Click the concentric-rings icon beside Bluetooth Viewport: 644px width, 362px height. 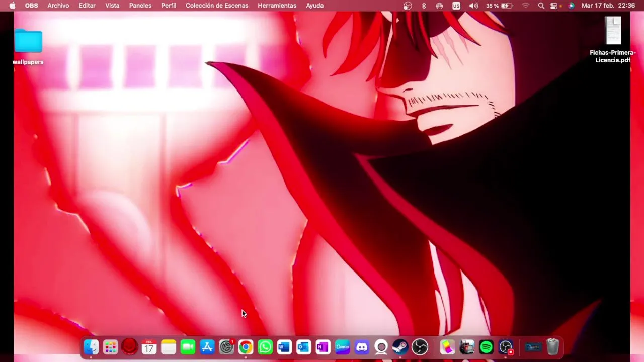click(439, 6)
